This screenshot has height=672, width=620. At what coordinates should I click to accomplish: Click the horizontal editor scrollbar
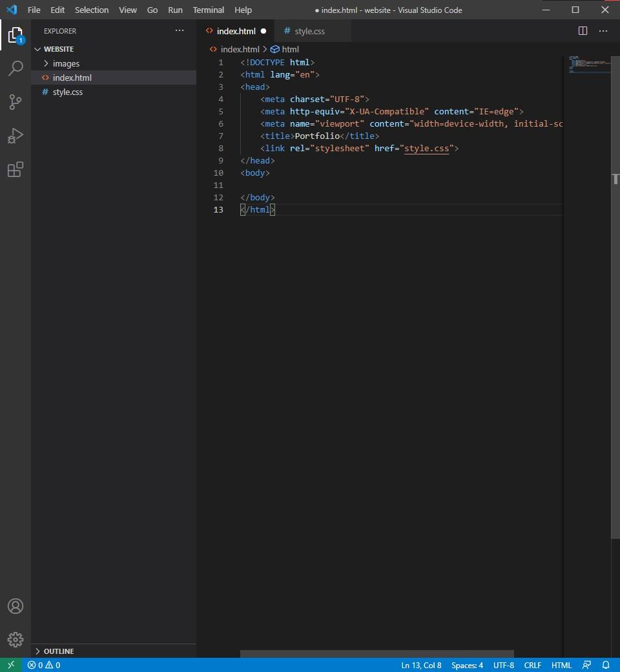pyautogui.click(x=377, y=654)
